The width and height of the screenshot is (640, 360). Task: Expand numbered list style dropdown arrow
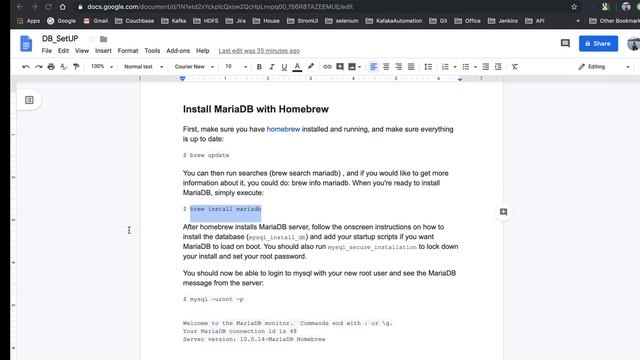click(455, 67)
